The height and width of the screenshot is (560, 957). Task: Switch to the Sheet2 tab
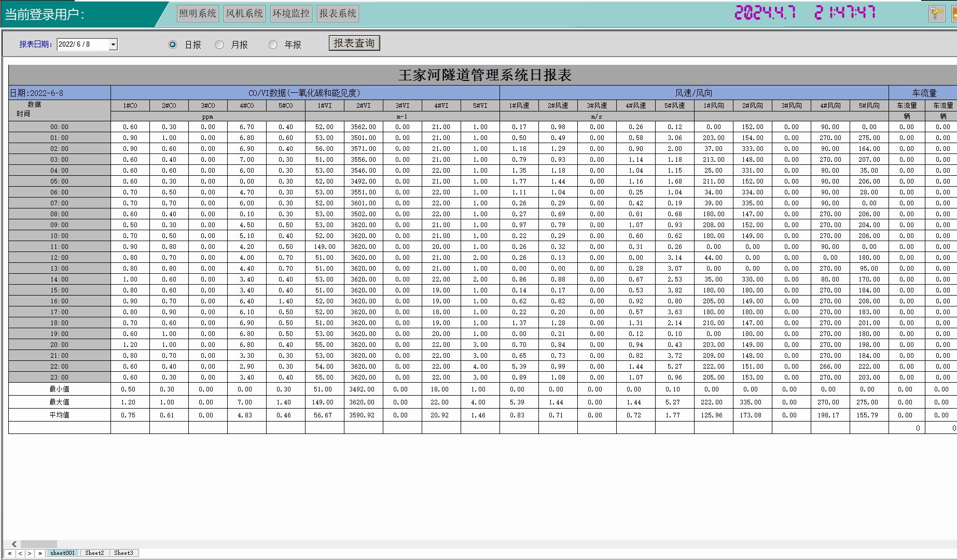(94, 553)
